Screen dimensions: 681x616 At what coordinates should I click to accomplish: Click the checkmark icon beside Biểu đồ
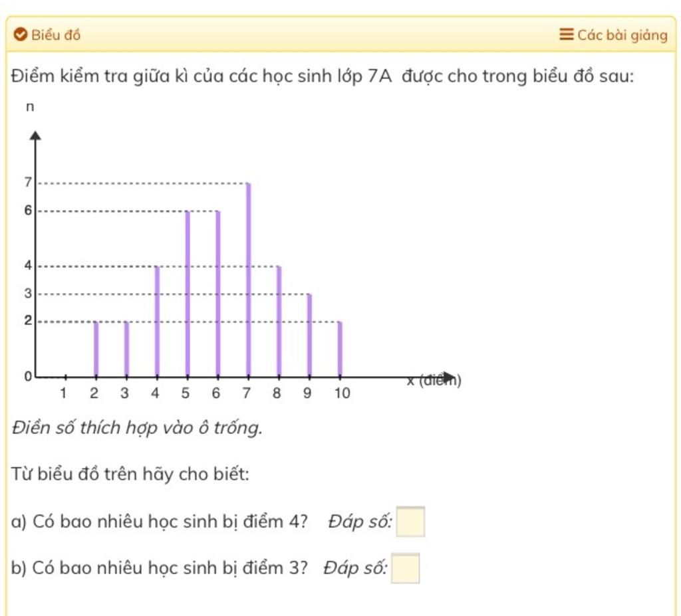coord(21,34)
